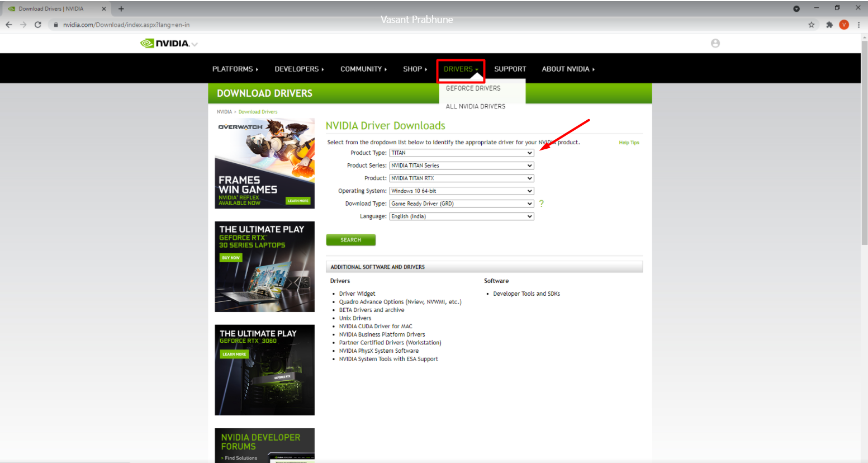868x463 pixels.
Task: Open NVIDIA CUDA Driver for MAC link
Action: pyautogui.click(x=376, y=327)
